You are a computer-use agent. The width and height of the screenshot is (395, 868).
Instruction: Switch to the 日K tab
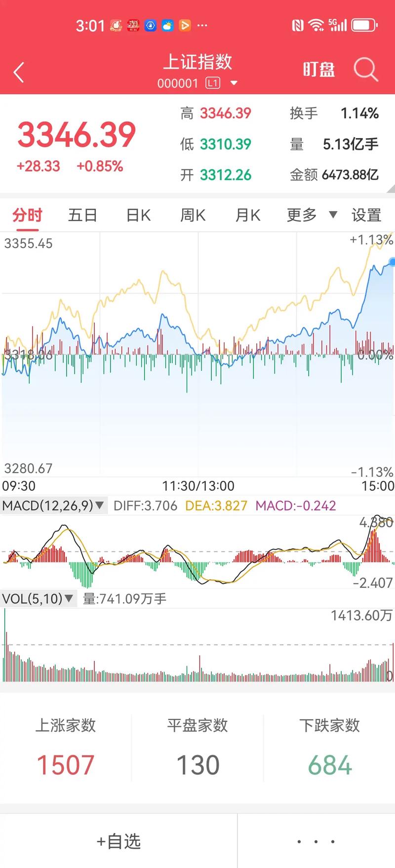click(x=138, y=215)
